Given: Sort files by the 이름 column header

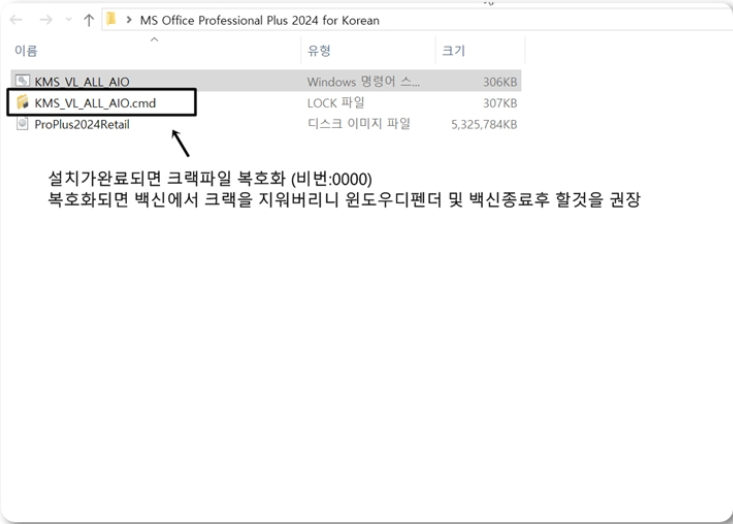Looking at the screenshot, I should pos(27,51).
